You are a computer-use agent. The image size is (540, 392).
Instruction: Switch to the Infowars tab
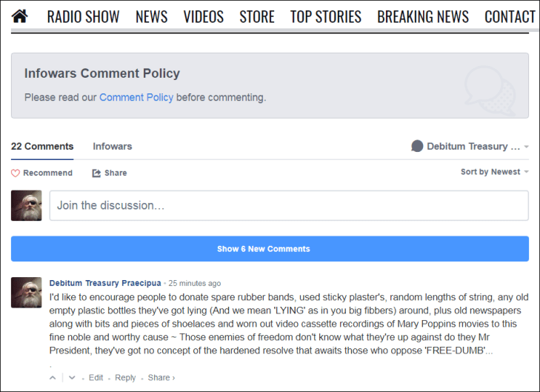112,146
